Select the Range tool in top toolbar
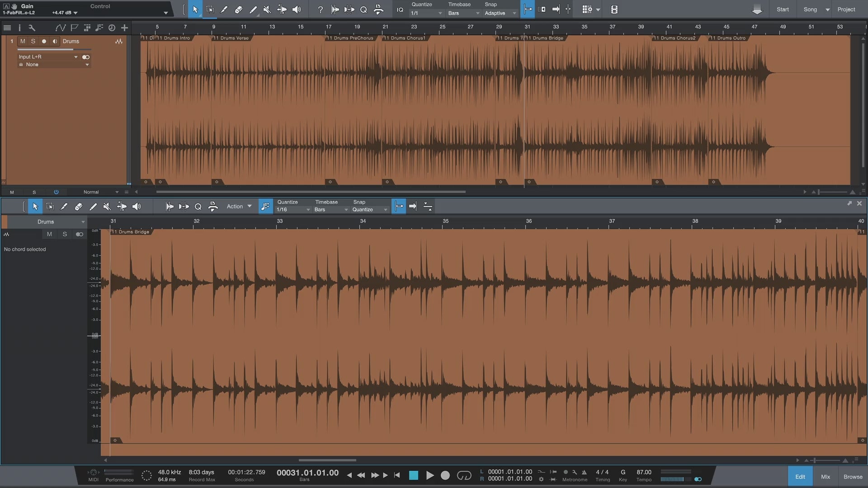The width and height of the screenshot is (868, 488). click(210, 9)
